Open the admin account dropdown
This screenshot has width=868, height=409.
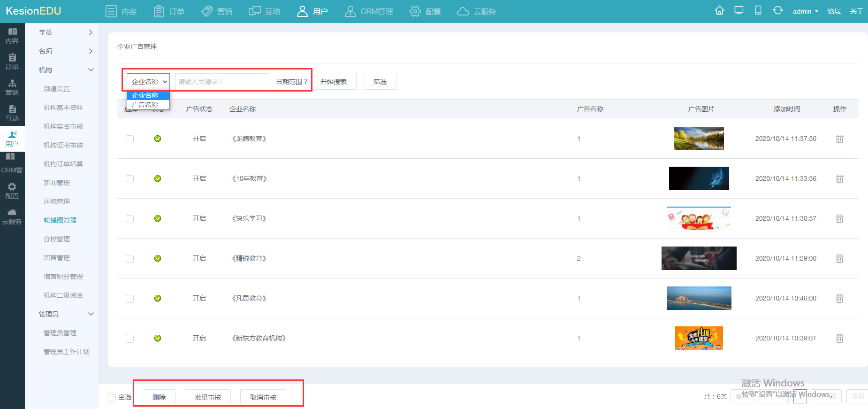pyautogui.click(x=805, y=11)
